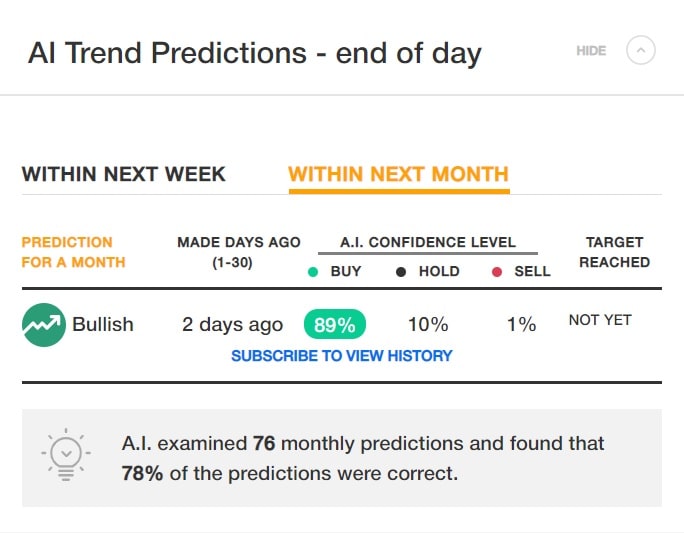Viewport: 684px width, 533px height.
Task: Switch to the WITHIN NEXT WEEK tab
Action: tap(123, 174)
